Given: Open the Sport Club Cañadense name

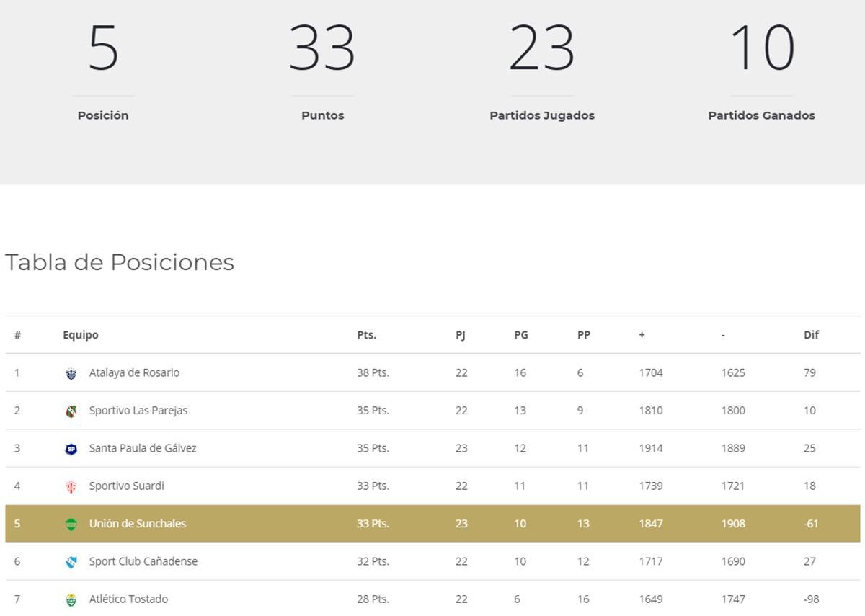Looking at the screenshot, I should coord(143,561).
